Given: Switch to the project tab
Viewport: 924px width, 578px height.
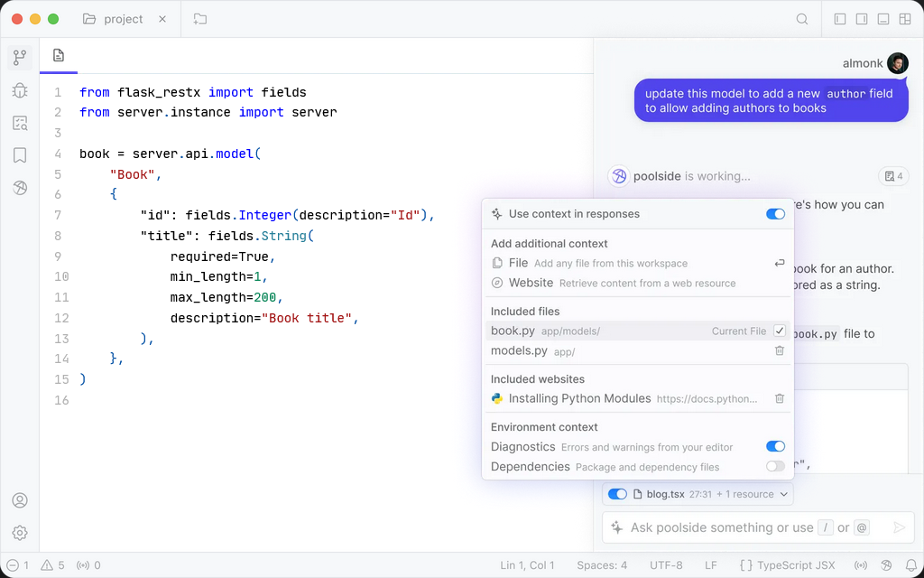Looking at the screenshot, I should (124, 18).
